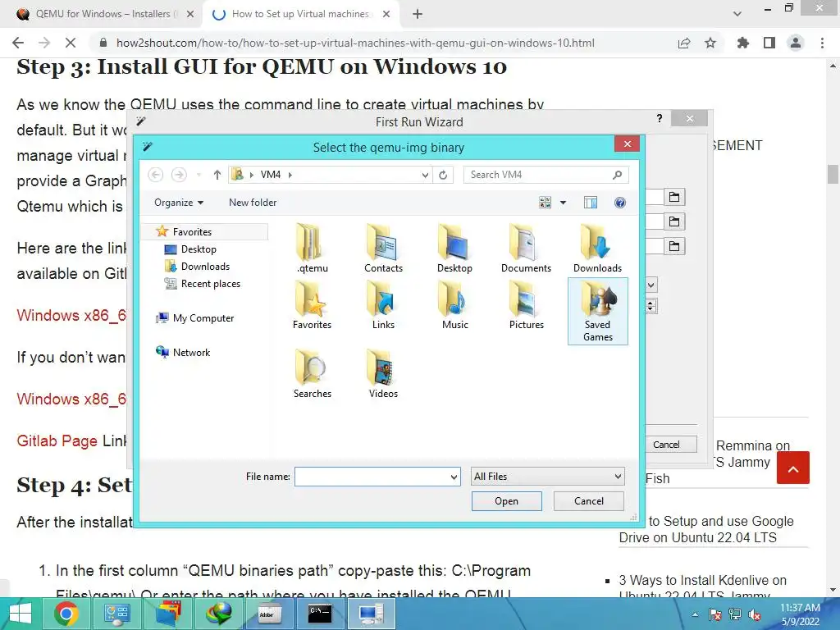Cancel the qemu-img file dialog

click(x=589, y=501)
